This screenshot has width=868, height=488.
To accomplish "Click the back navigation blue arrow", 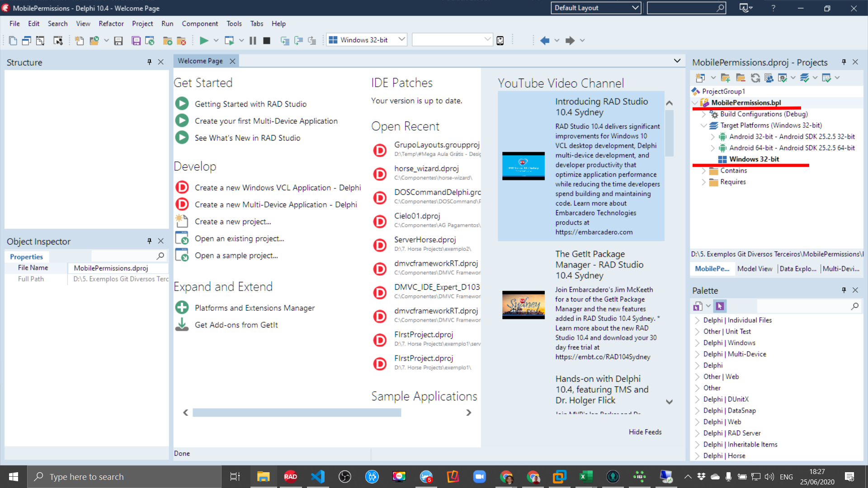I will (544, 41).
